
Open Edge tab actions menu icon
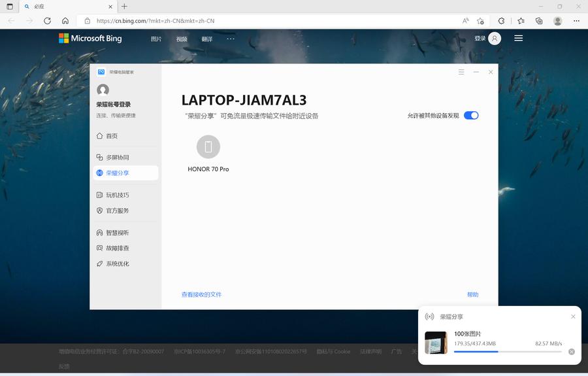pos(10,7)
